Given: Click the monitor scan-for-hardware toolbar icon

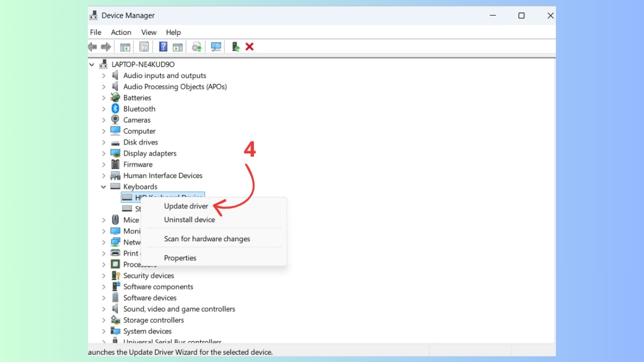Looking at the screenshot, I should pos(216,47).
